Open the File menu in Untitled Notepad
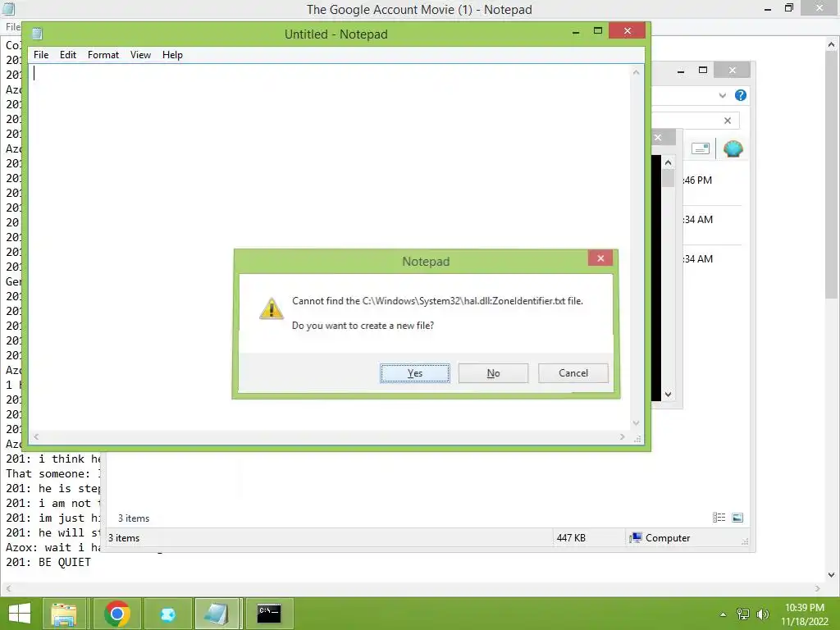The width and height of the screenshot is (840, 630). (x=41, y=55)
